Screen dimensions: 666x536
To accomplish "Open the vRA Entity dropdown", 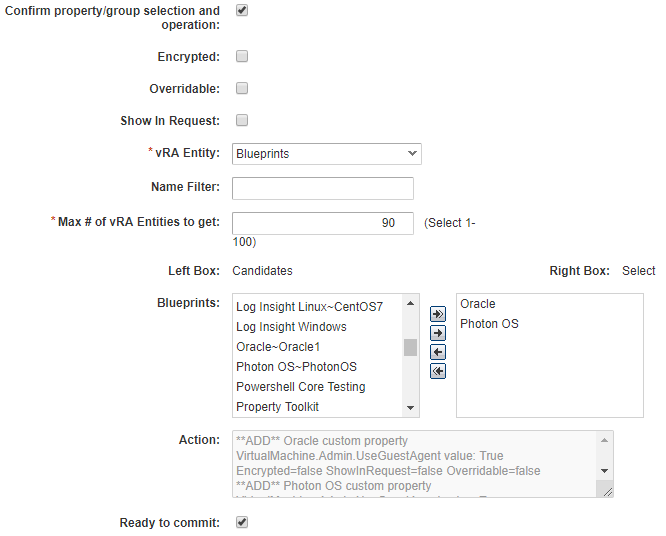I will click(x=326, y=154).
